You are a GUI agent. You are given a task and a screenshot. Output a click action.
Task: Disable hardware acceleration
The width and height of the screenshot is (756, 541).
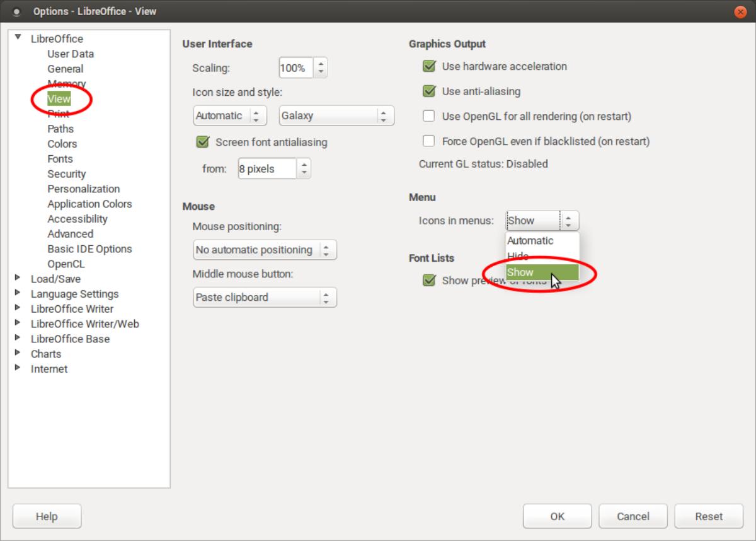429,66
